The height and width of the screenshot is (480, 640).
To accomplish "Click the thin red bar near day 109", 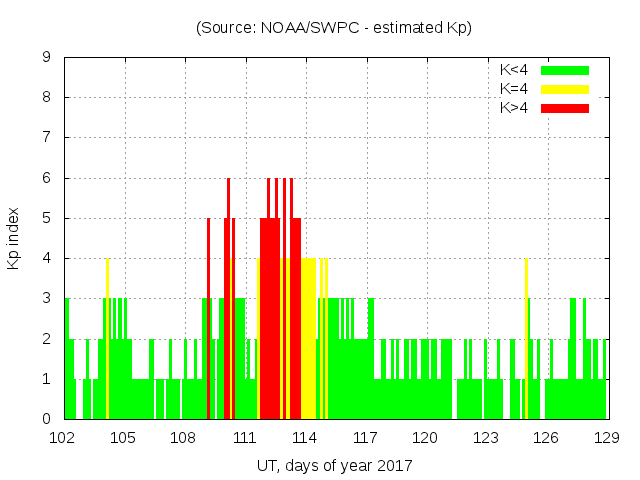I will click(208, 320).
